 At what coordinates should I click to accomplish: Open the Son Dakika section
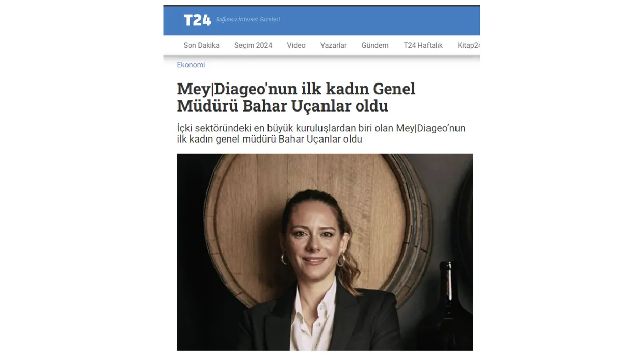point(201,45)
